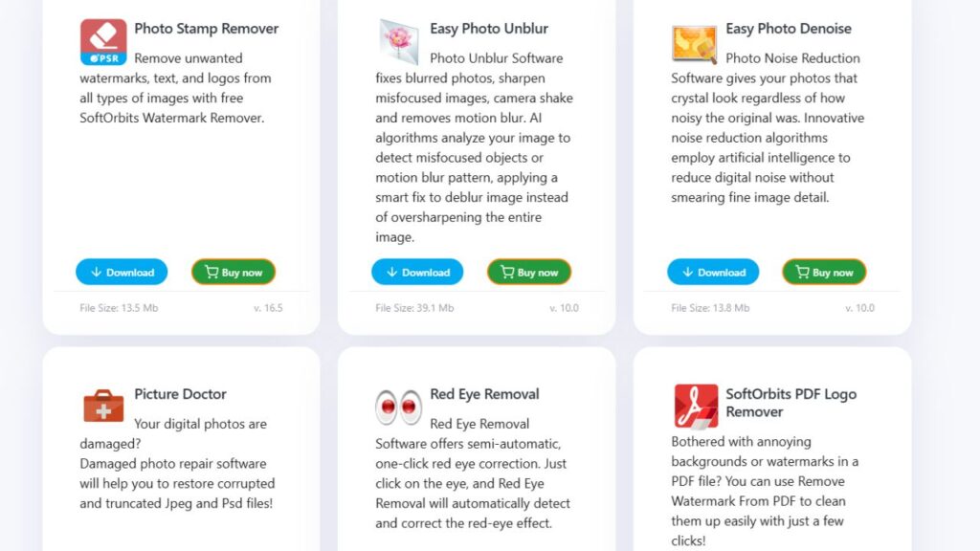Click the Photo Stamp Remover PSR icon
This screenshot has height=551, width=980.
(103, 42)
